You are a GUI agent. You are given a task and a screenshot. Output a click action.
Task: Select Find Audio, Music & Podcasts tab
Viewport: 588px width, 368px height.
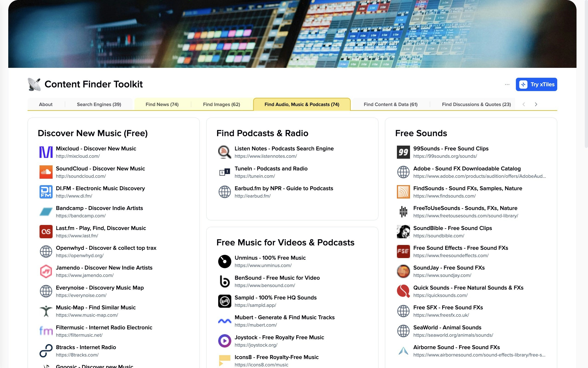coord(302,104)
